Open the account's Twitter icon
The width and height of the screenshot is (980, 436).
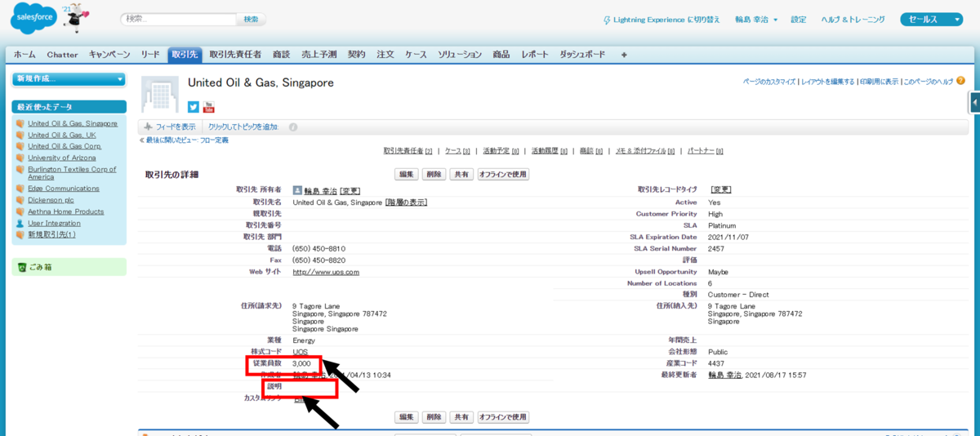(x=194, y=107)
